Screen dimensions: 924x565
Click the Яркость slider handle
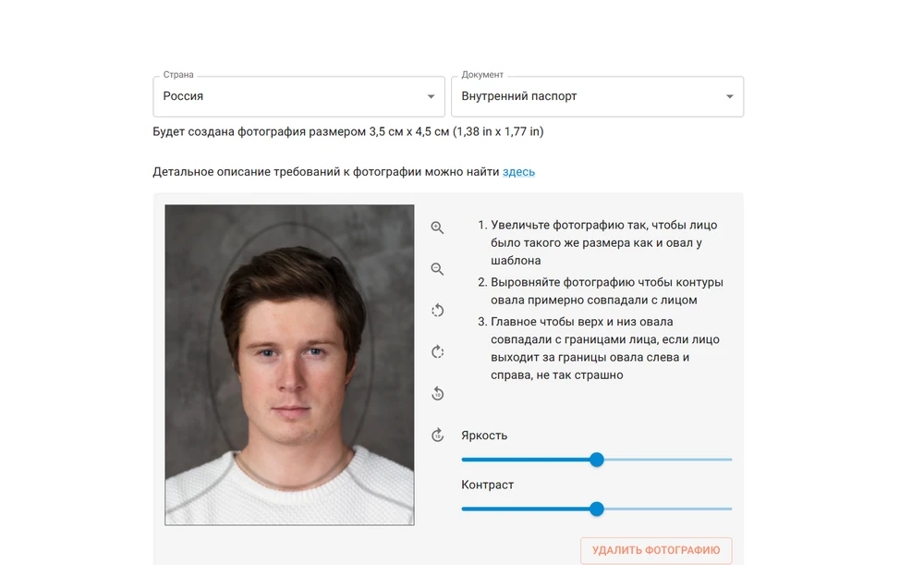point(597,460)
